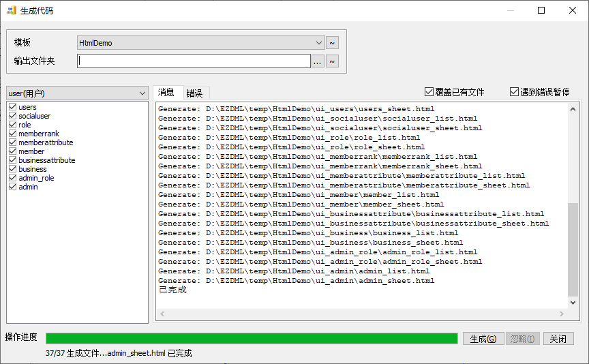This screenshot has height=364, width=589.
Task: Select the admin_list.html log line
Action: point(294,271)
